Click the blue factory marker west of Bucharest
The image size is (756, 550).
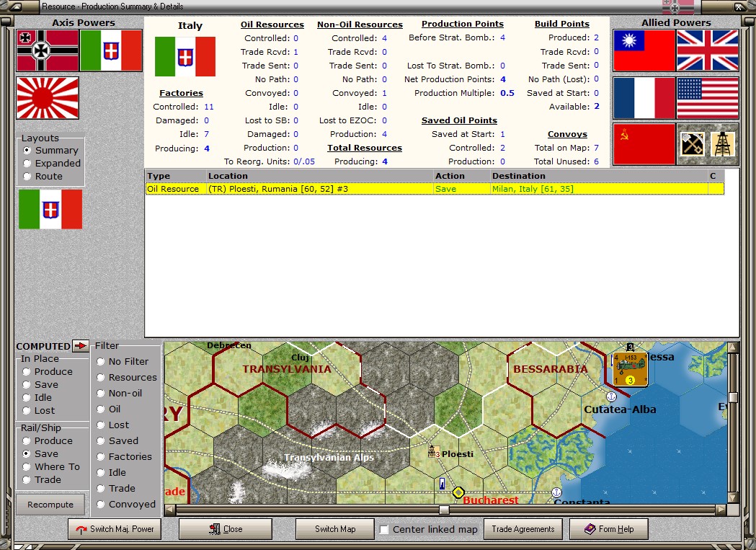(442, 484)
